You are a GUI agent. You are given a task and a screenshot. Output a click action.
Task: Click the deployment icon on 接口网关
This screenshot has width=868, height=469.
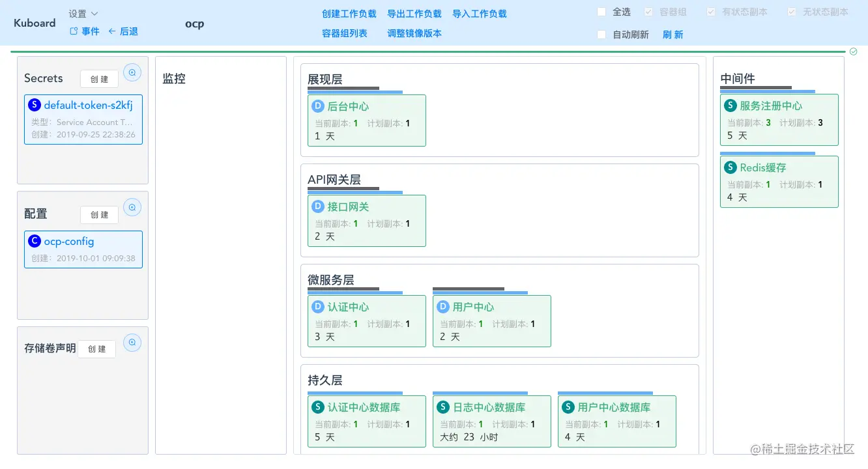317,206
